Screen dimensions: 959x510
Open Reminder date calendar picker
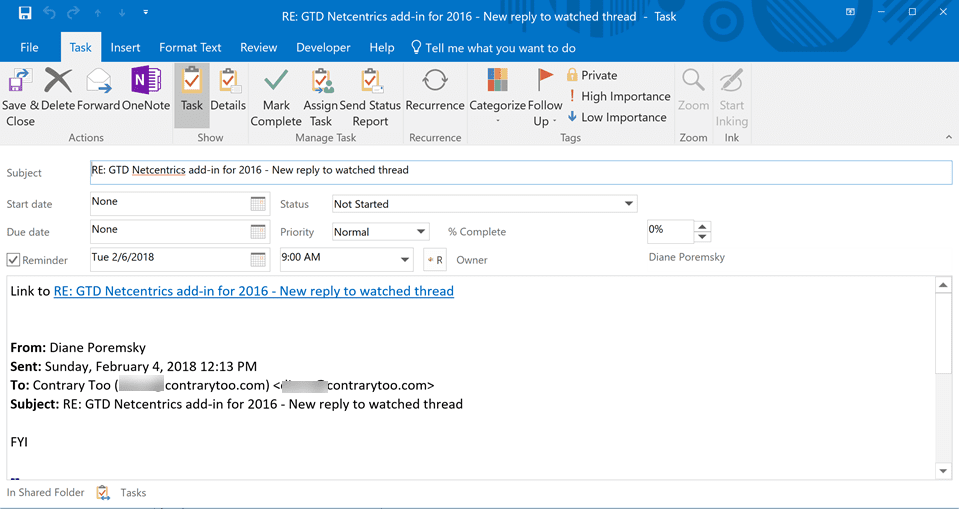pyautogui.click(x=259, y=259)
